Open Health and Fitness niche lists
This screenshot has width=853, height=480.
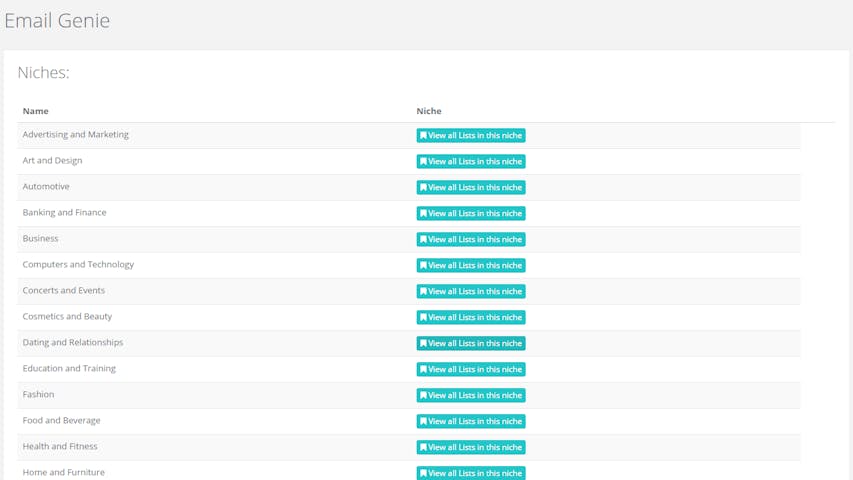(471, 448)
